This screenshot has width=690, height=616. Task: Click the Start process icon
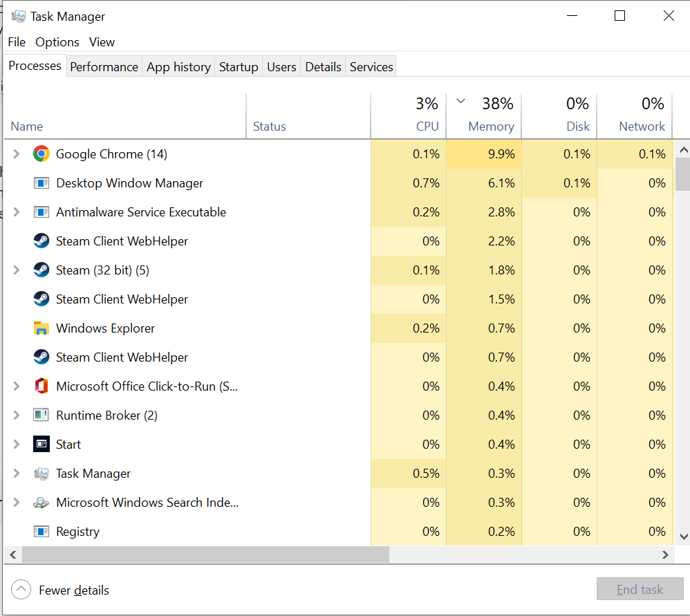[41, 445]
